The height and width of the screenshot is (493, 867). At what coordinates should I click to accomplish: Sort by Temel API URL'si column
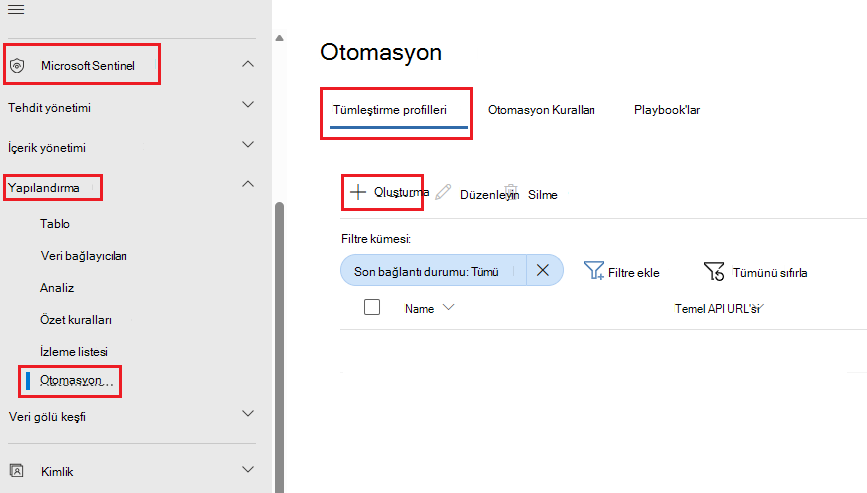[x=718, y=308]
